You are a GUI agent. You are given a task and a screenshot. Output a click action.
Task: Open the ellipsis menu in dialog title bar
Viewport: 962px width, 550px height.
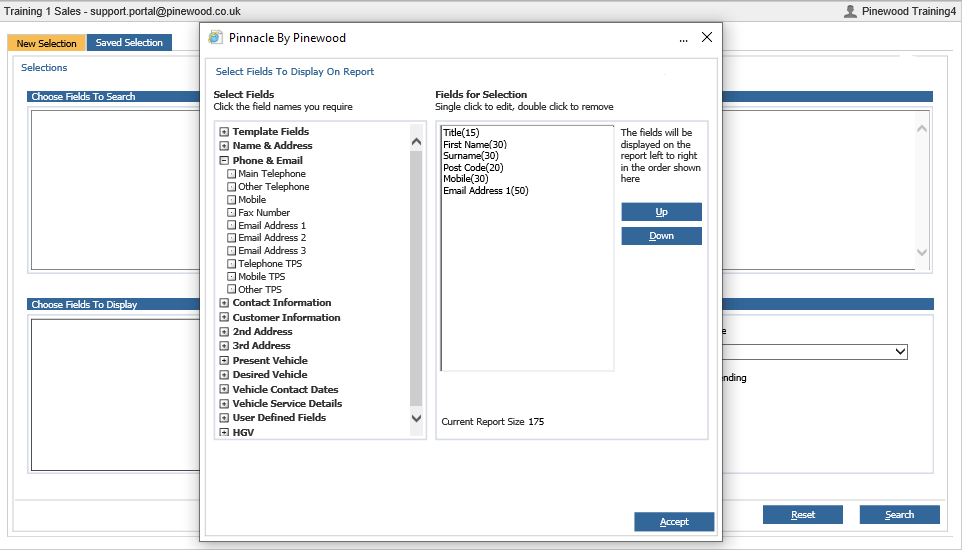coord(683,39)
